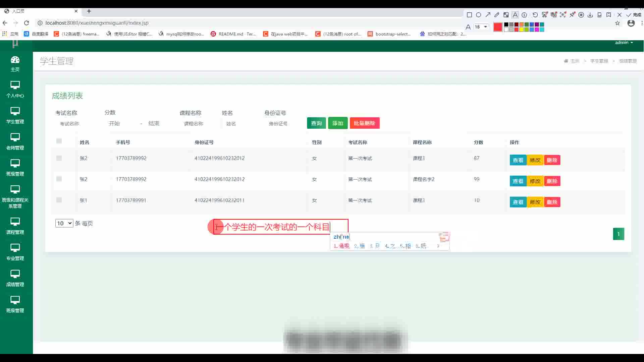Select the arrow annotation tool
The image size is (644, 362).
click(x=488, y=15)
